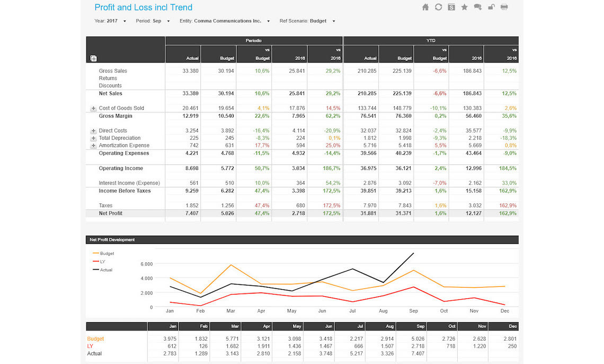
Task: Expand the Amortization Expense row
Action: pyautogui.click(x=93, y=146)
